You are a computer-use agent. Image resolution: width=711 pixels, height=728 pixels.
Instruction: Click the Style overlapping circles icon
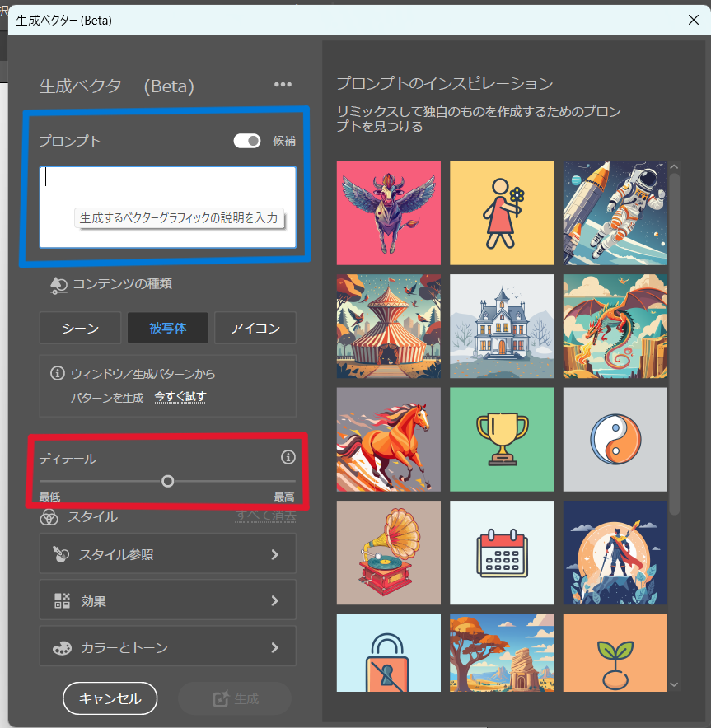pos(49,517)
